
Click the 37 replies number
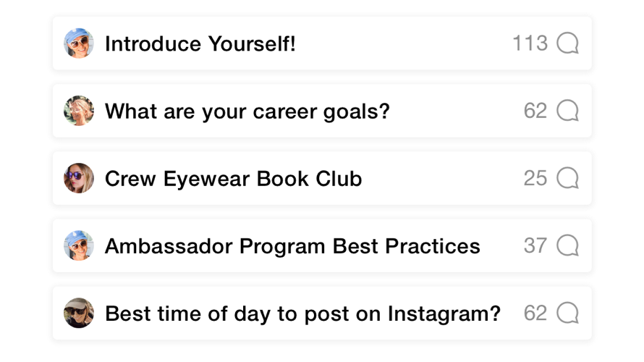coord(535,245)
